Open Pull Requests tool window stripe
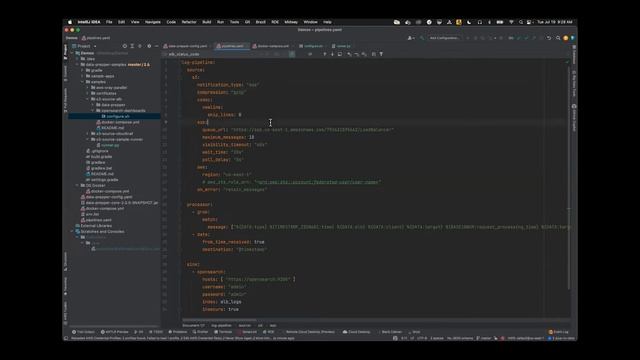Image resolution: width=640 pixels, height=360 pixels. (x=65, y=100)
